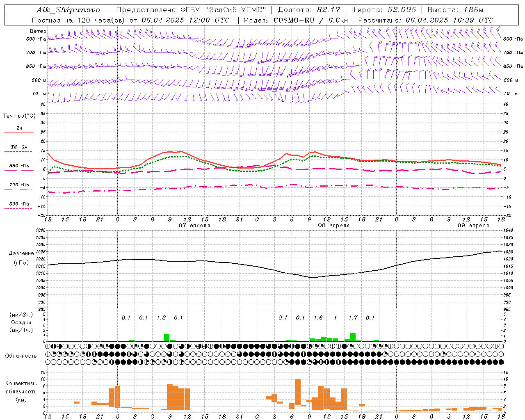The width and height of the screenshot is (525, 420).
Task: Click the Высота: 186м value
Action: point(455,10)
